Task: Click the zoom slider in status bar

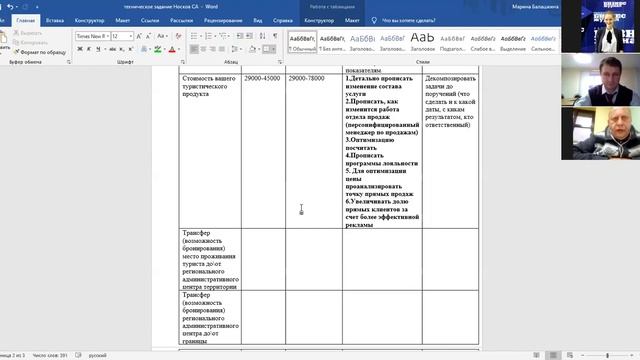Action: (607, 356)
